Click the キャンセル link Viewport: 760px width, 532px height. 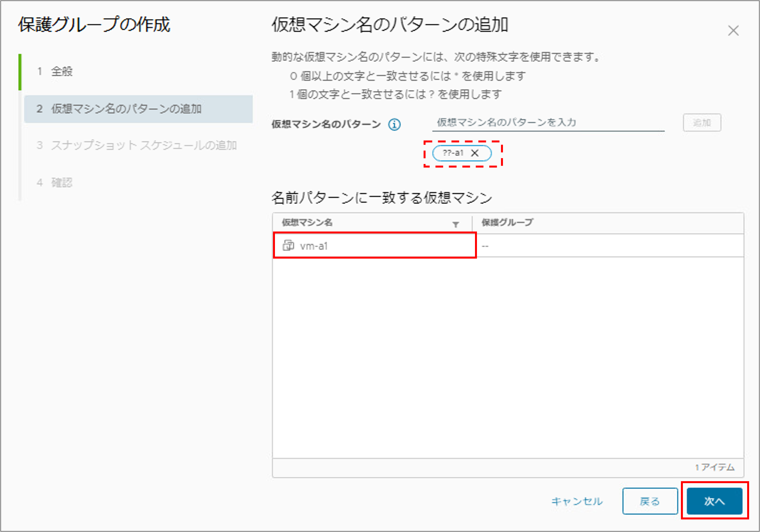point(577,501)
